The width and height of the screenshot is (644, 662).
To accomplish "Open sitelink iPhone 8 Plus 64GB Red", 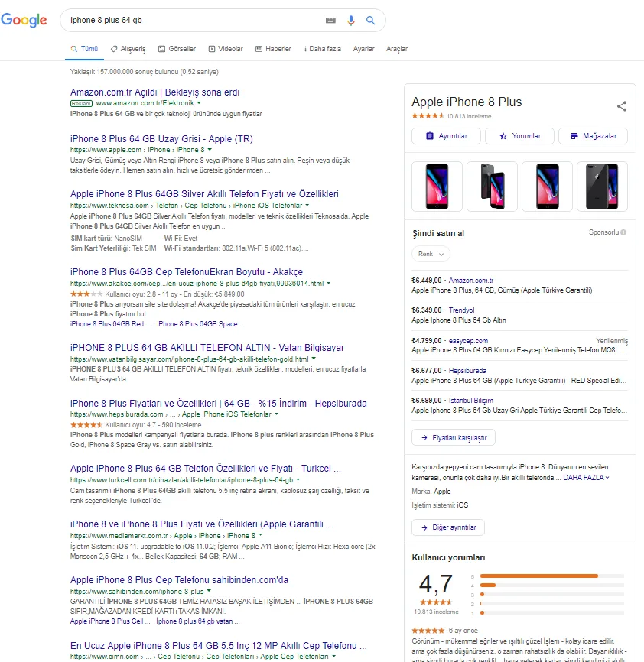I will click(110, 324).
